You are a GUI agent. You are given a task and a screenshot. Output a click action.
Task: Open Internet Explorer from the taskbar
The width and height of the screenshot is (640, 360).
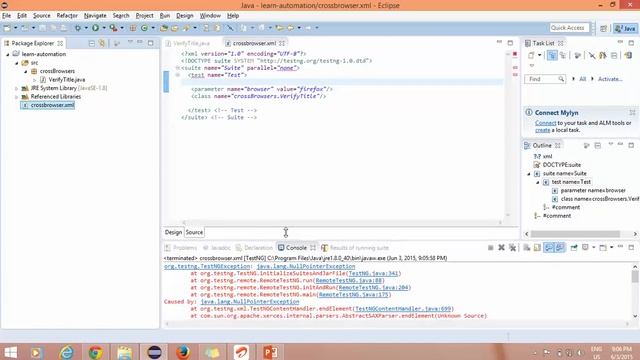click(66, 352)
